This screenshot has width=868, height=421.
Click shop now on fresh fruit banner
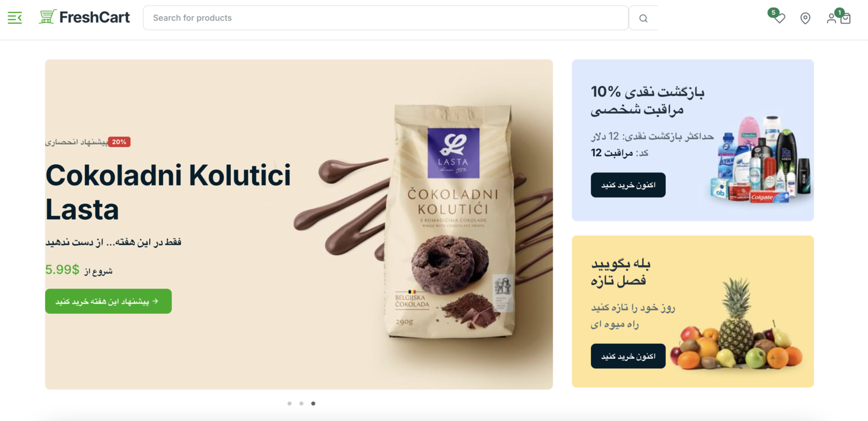(628, 356)
